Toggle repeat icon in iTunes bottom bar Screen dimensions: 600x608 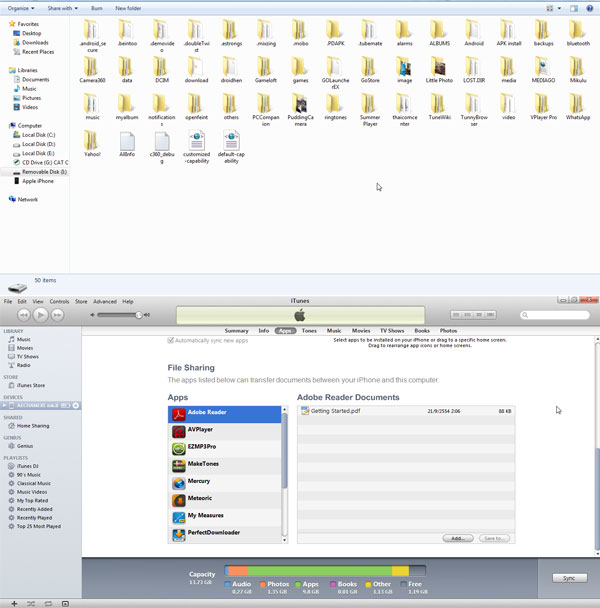click(48, 603)
